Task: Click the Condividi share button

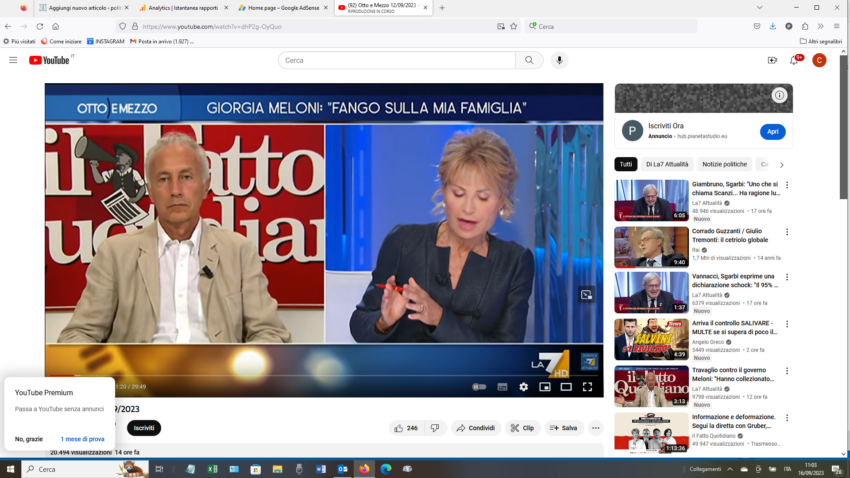Action: click(476, 428)
